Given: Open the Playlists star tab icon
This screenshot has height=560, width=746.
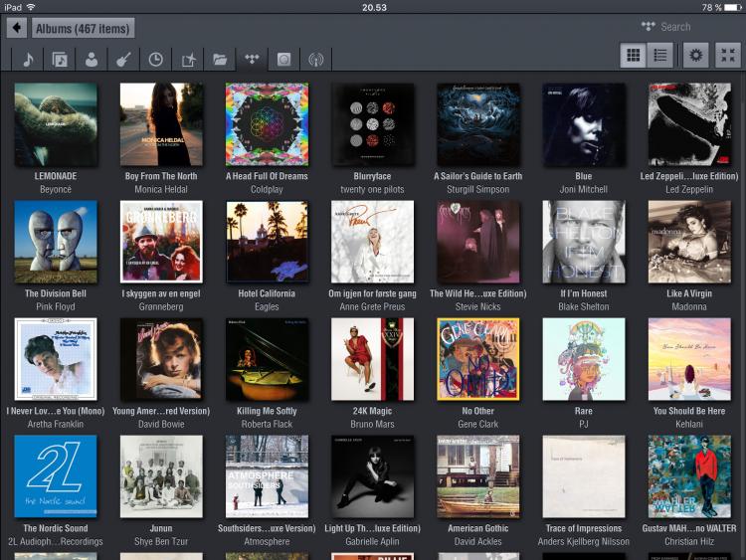Looking at the screenshot, I should tap(188, 60).
